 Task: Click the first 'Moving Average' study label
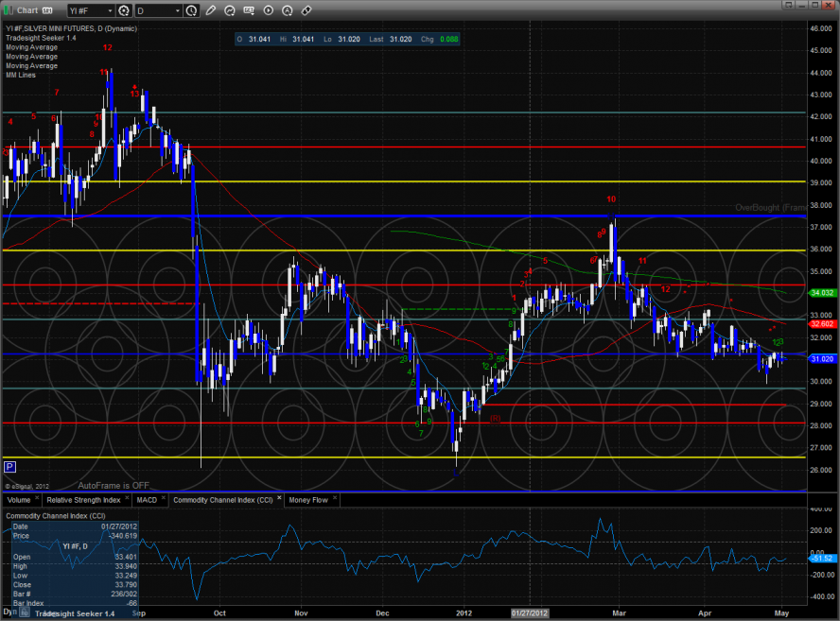(31, 47)
